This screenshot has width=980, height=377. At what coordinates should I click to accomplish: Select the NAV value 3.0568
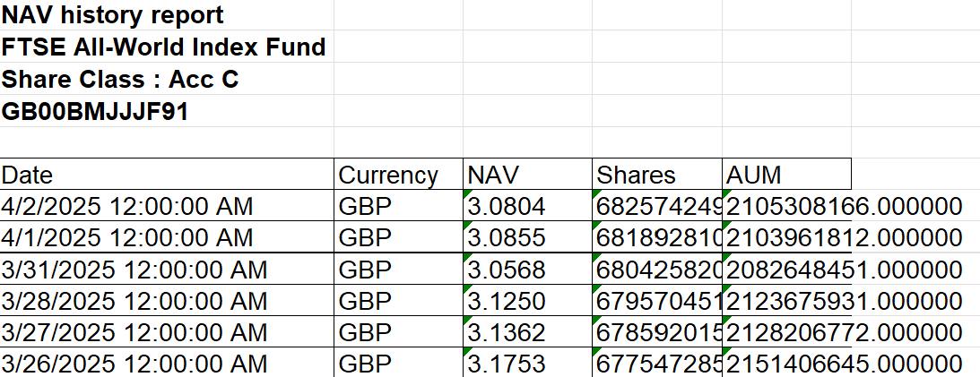(527, 269)
